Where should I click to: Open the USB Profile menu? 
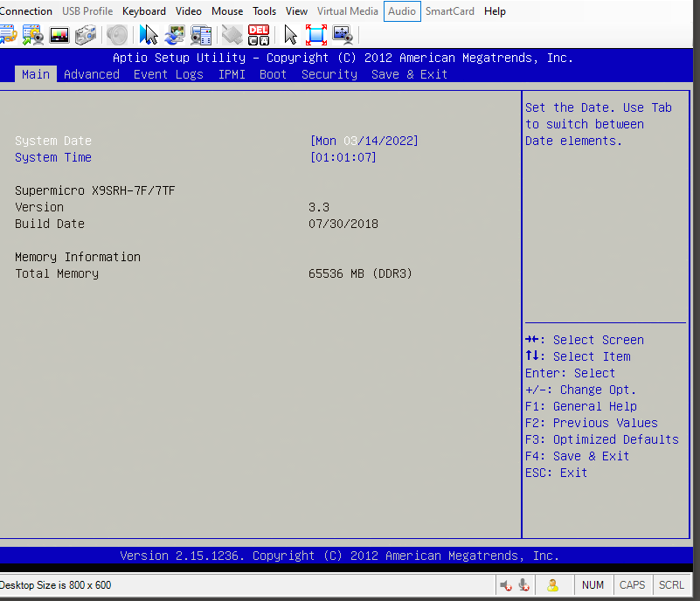pyautogui.click(x=87, y=11)
